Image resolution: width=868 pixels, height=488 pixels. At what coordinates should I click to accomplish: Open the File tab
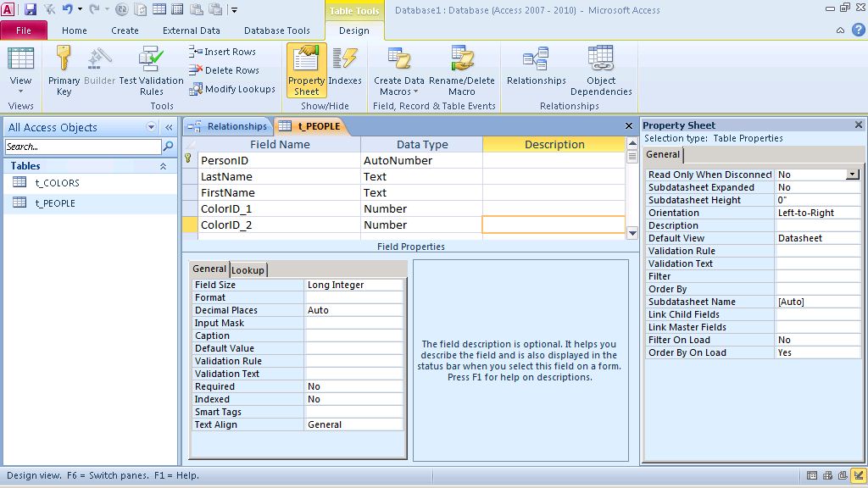point(24,30)
